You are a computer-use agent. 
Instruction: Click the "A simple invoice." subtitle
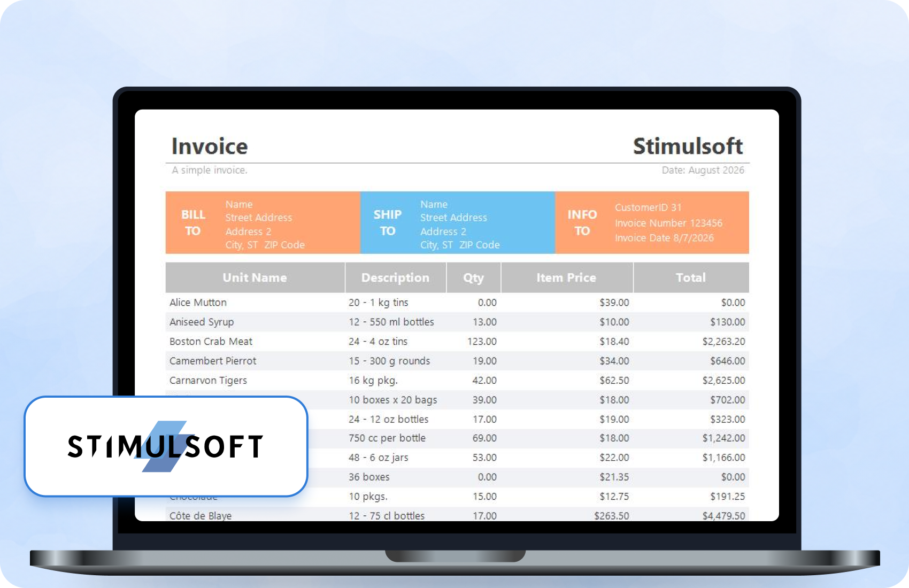[x=210, y=170]
